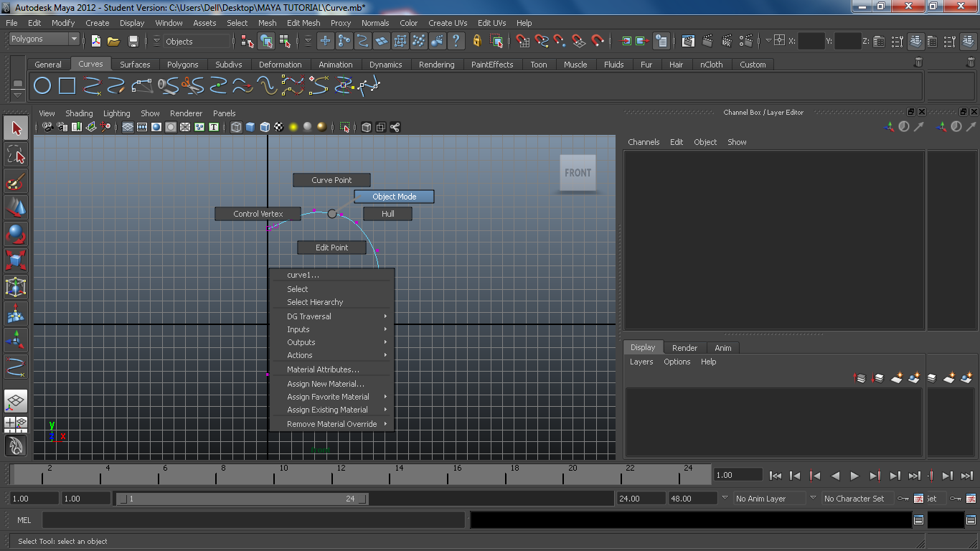Toggle select by component type icon
Image resolution: width=980 pixels, height=551 pixels.
(284, 41)
